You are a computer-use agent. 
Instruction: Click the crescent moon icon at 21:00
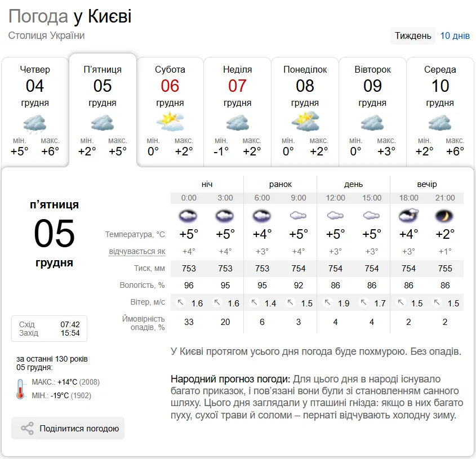pos(445,215)
